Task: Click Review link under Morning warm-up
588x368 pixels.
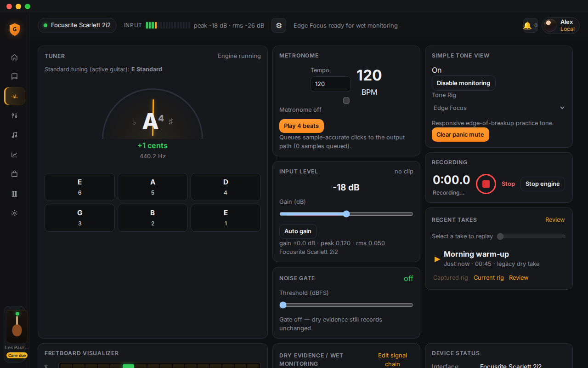Action: [519, 278]
